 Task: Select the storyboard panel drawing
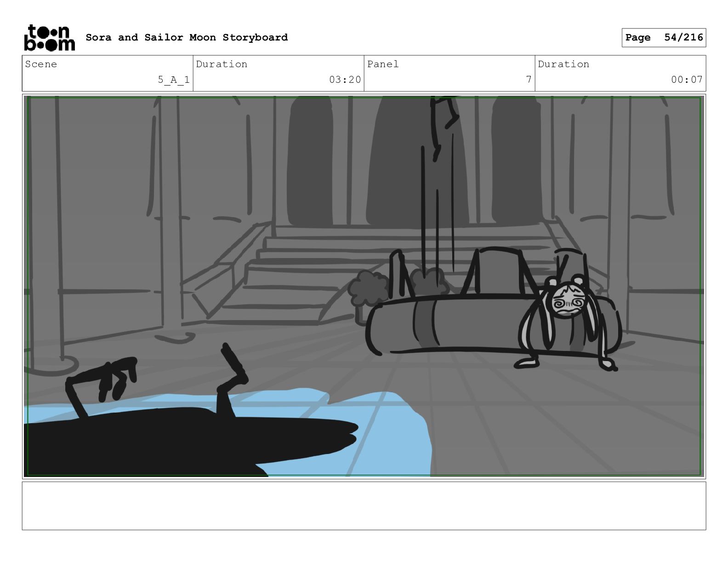(x=364, y=286)
